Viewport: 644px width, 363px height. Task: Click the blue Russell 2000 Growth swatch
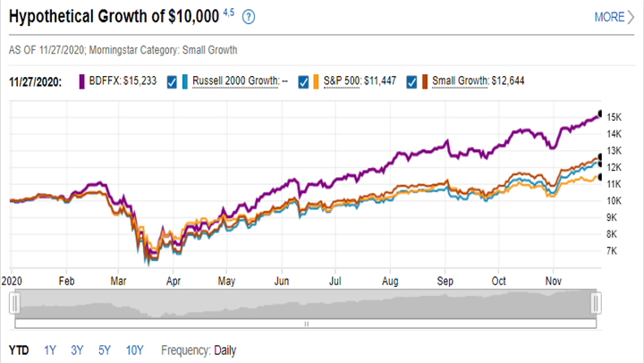tap(185, 82)
